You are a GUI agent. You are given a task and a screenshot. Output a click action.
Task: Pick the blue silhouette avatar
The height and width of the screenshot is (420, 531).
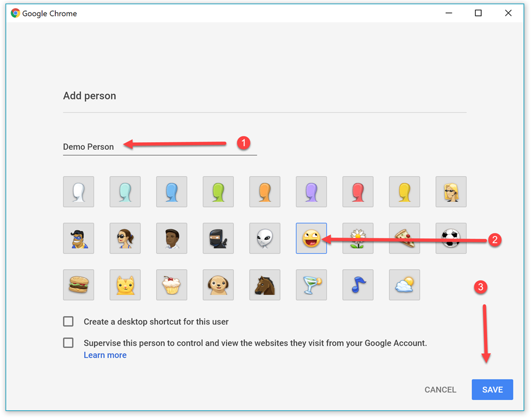pos(172,192)
